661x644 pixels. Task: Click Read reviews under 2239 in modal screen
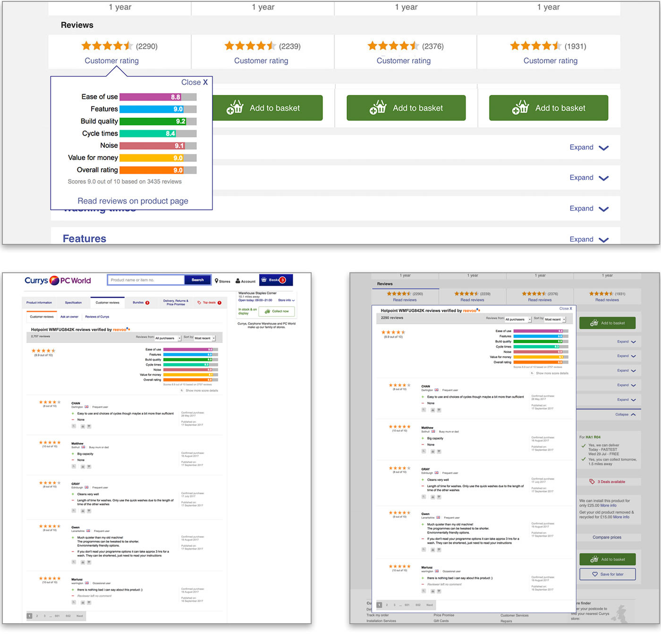(x=472, y=300)
